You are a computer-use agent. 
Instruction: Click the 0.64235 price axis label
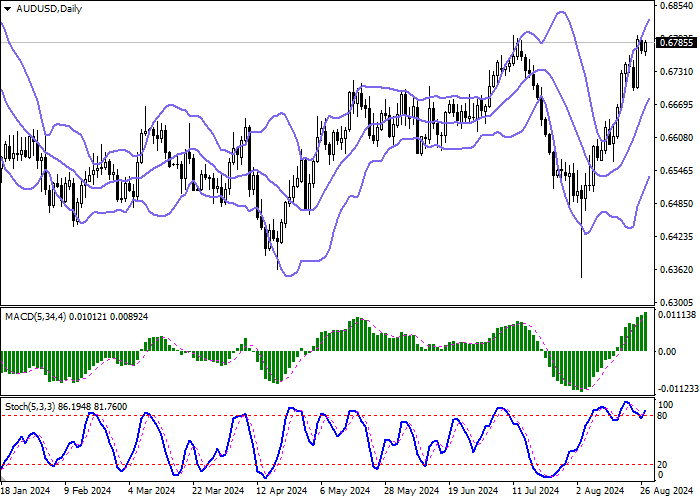pos(676,237)
